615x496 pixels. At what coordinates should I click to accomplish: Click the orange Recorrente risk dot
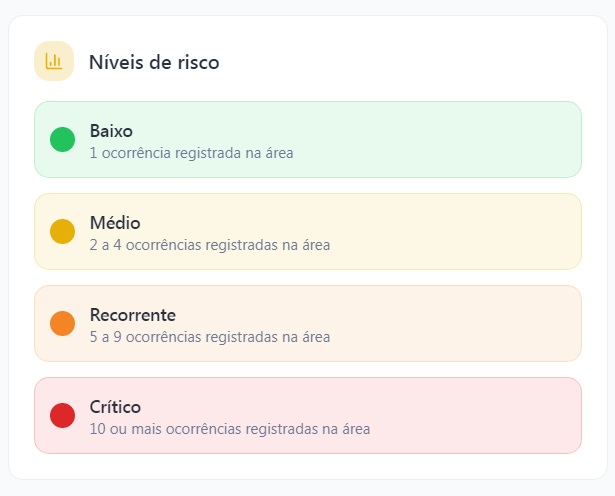tap(62, 323)
